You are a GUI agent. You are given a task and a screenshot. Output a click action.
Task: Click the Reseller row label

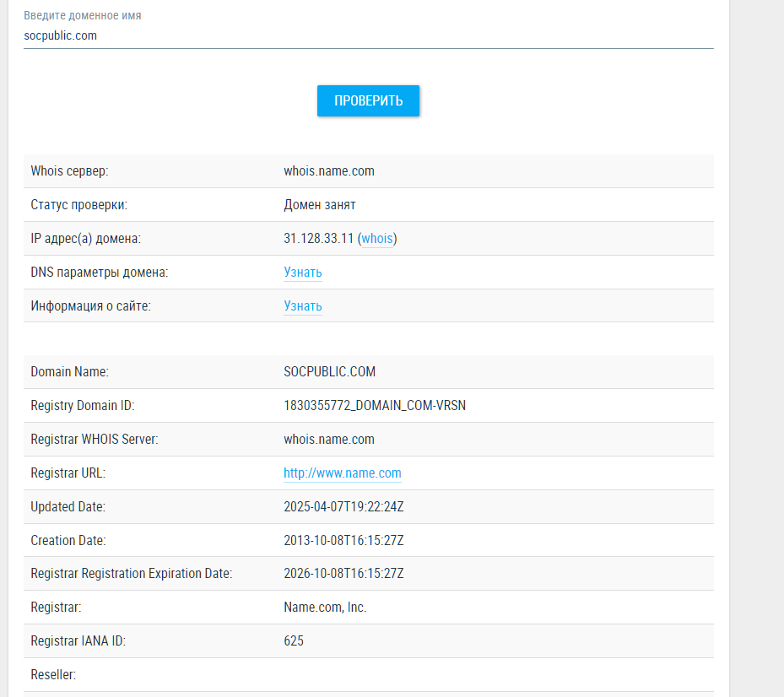pos(53,675)
